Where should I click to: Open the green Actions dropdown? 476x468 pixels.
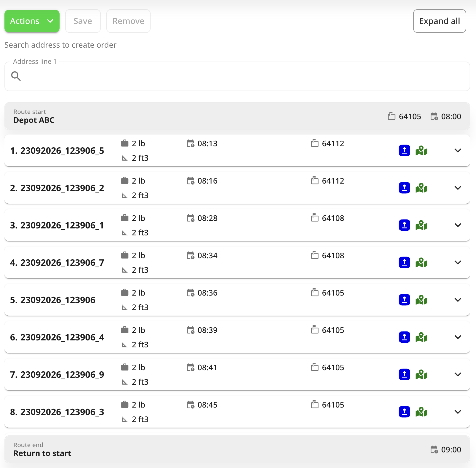click(x=32, y=21)
